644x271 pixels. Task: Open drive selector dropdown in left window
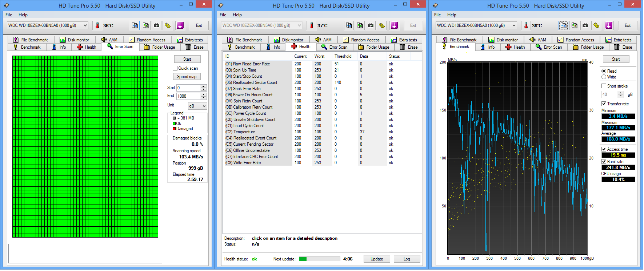[47, 25]
